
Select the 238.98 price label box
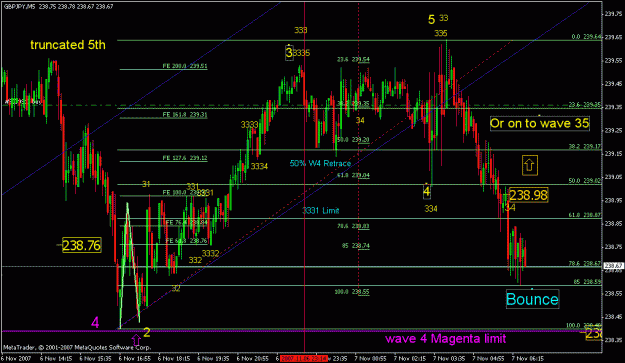(x=529, y=195)
